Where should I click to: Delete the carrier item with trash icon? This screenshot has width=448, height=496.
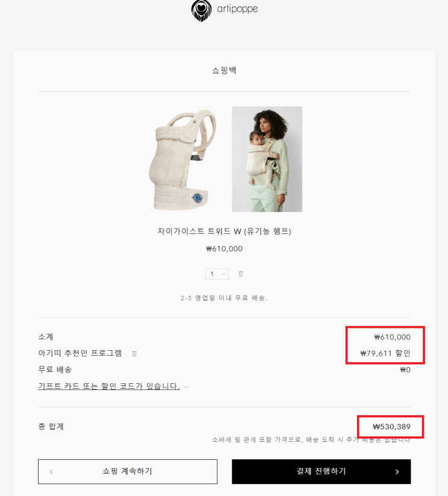pos(241,274)
